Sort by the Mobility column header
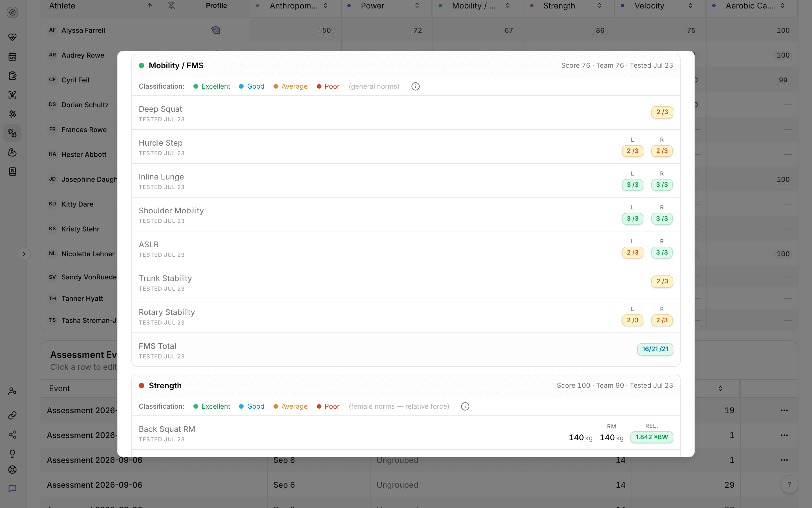The height and width of the screenshot is (508, 812). coord(508,6)
